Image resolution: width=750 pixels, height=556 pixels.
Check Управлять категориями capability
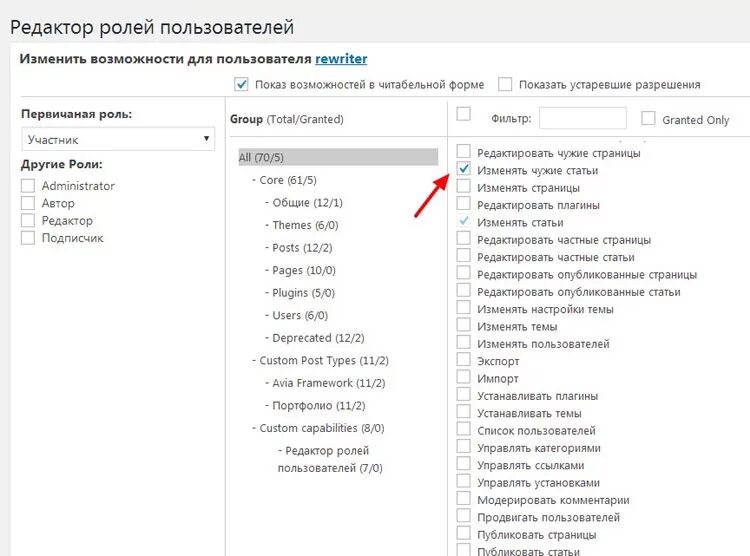click(x=463, y=446)
